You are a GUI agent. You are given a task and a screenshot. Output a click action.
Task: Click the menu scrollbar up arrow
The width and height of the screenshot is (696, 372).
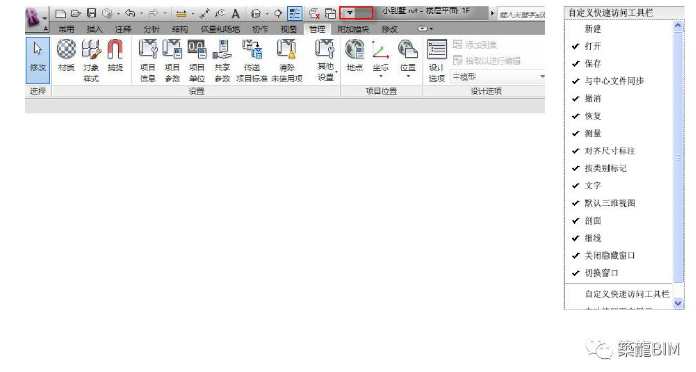[x=678, y=26]
